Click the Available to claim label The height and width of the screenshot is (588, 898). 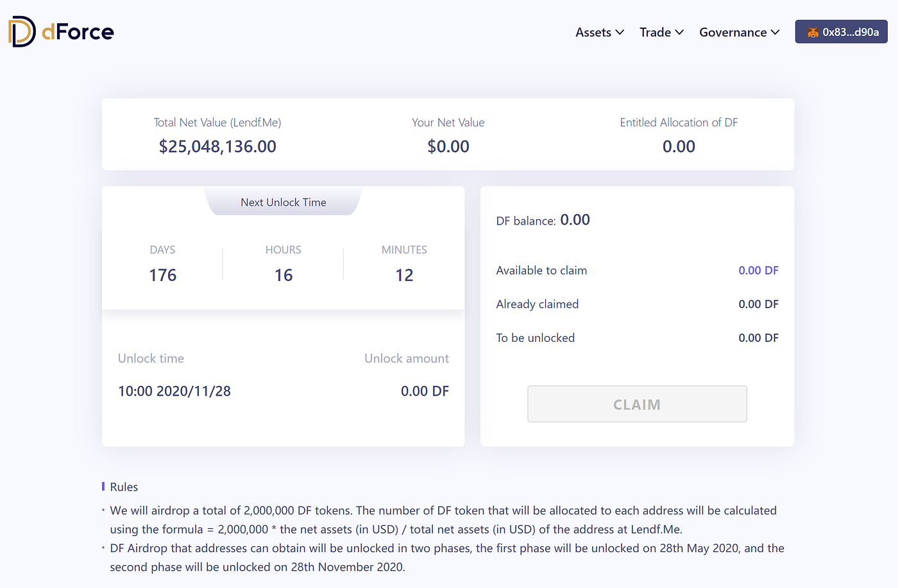tap(541, 271)
